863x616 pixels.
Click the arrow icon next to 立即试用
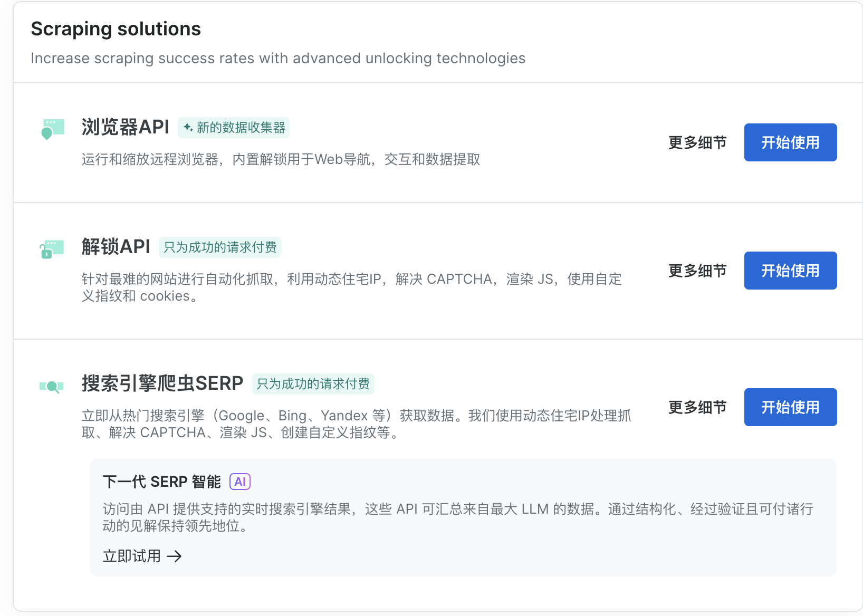pos(174,556)
